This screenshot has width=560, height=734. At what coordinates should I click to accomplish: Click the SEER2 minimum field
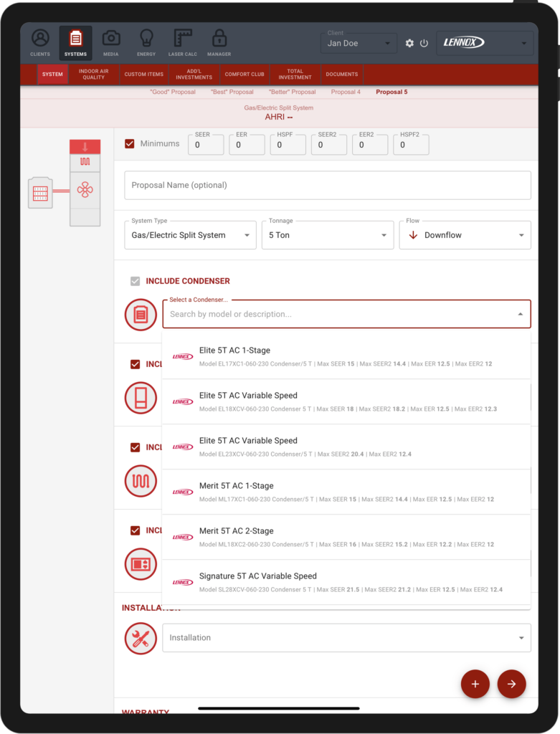tap(329, 145)
